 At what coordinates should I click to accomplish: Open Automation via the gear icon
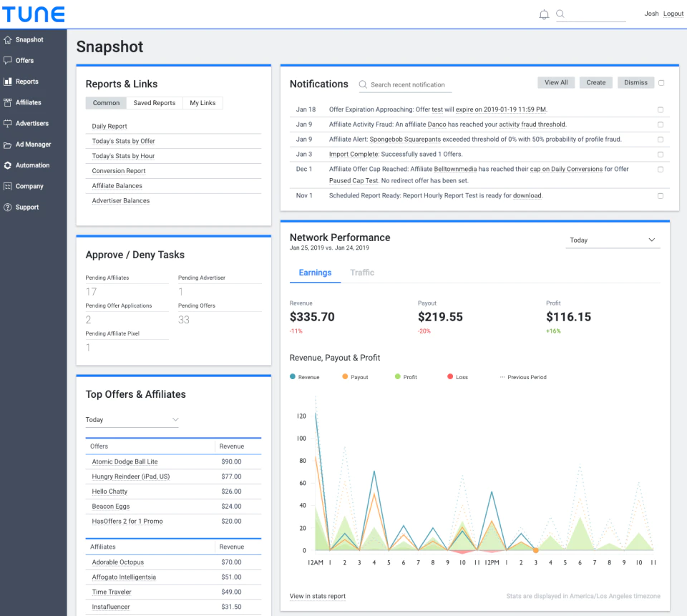tap(8, 165)
